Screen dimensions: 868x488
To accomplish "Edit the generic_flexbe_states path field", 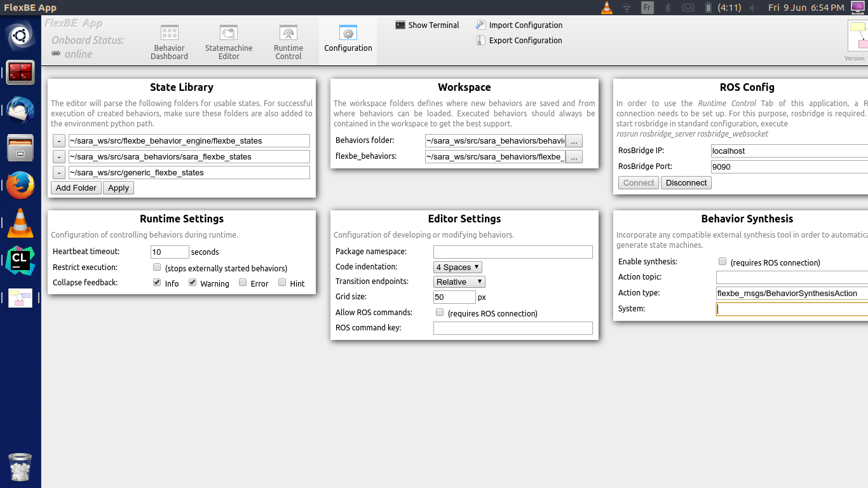I will 189,172.
